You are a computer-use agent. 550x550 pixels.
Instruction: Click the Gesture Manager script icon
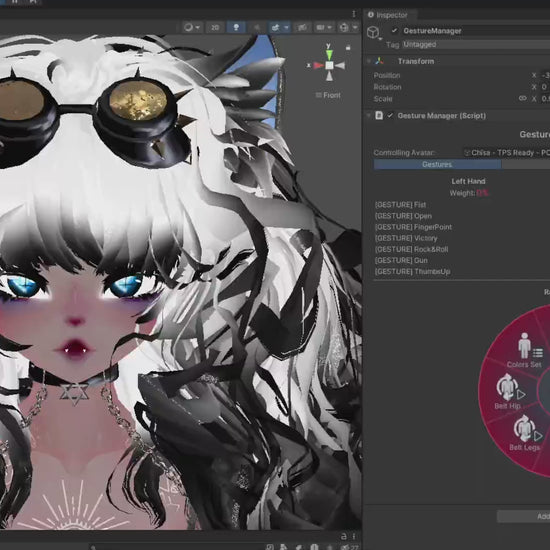pos(379,115)
